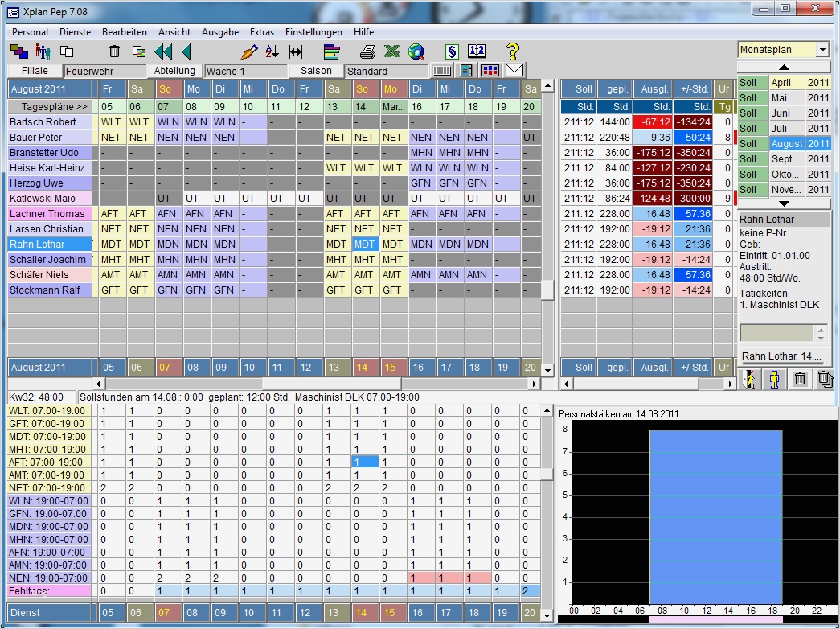This screenshot has height=629, width=840.
Task: Click the globe with magnifier icon
Action: (416, 51)
